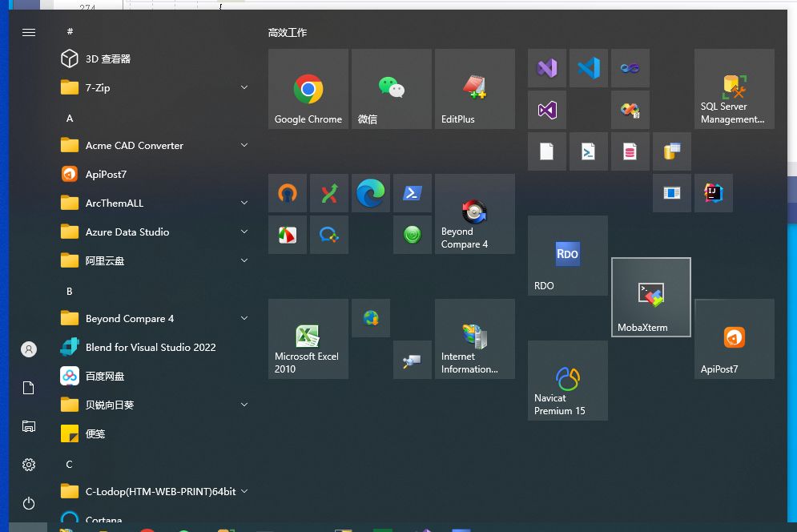This screenshot has width=797, height=532.
Task: Click the B letter header
Action: coord(70,292)
